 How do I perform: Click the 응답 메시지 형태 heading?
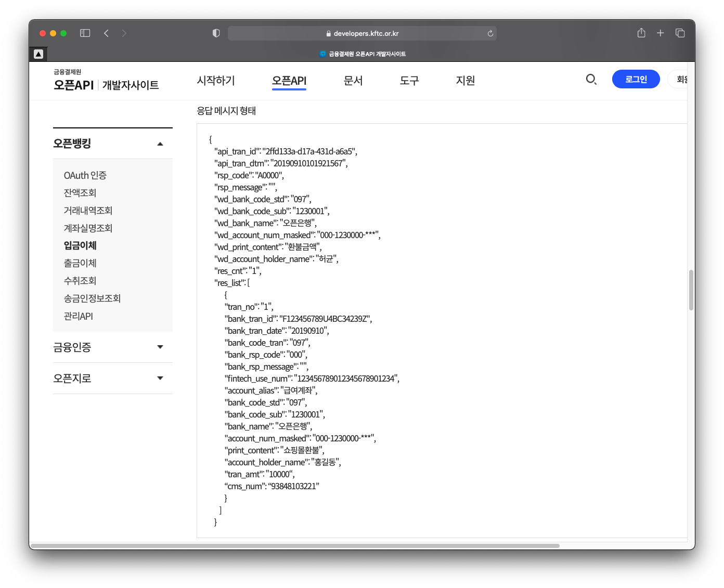point(226,111)
